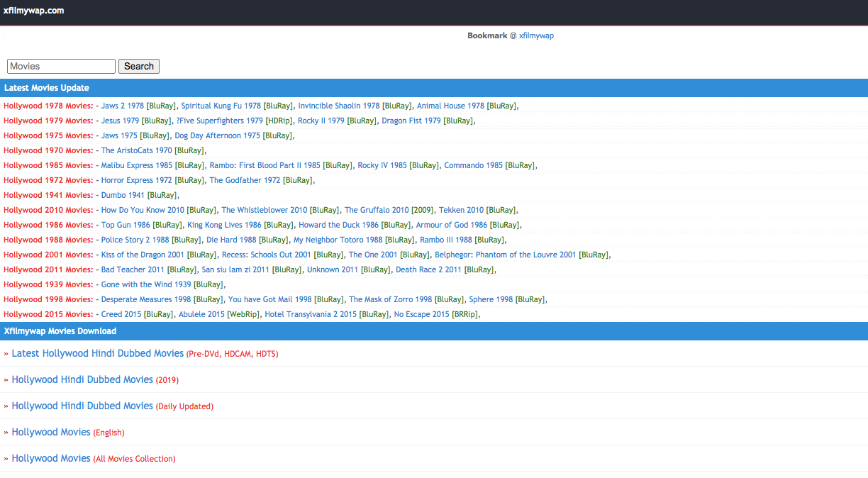Open Commando 1985 link
The height and width of the screenshot is (478, 868).
click(x=474, y=165)
